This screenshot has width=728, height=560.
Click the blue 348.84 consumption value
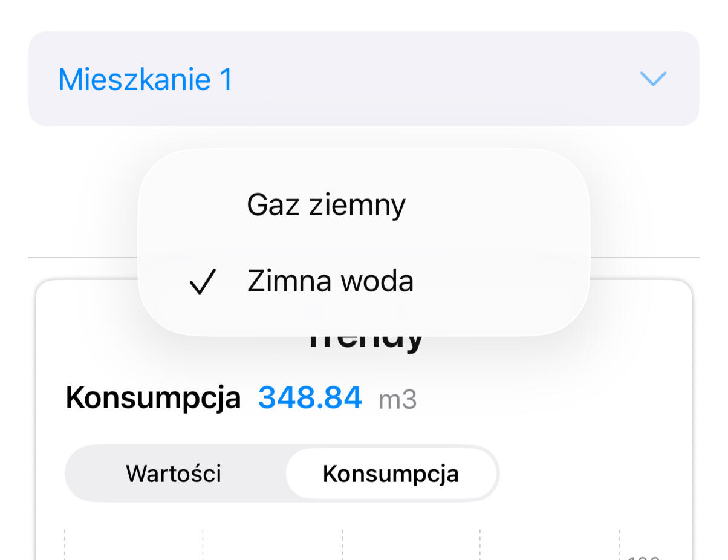[x=310, y=398]
